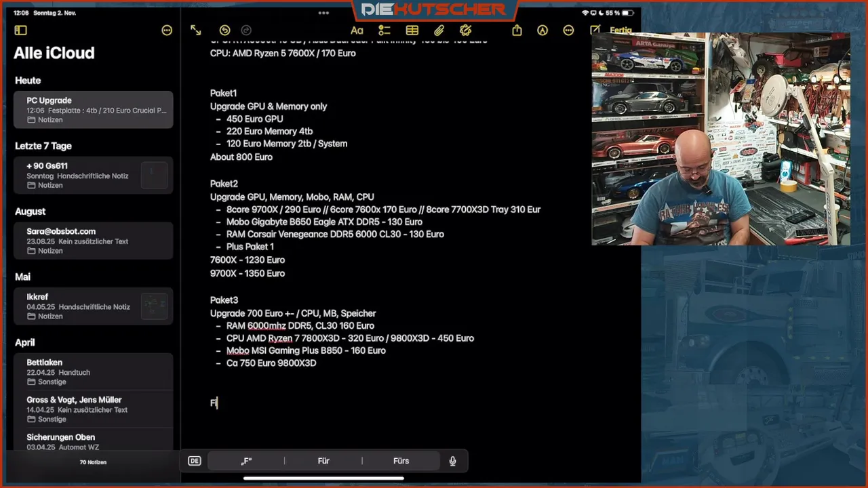868x488 pixels.
Task: Click the Alle iCloud folder title
Action: tap(54, 53)
